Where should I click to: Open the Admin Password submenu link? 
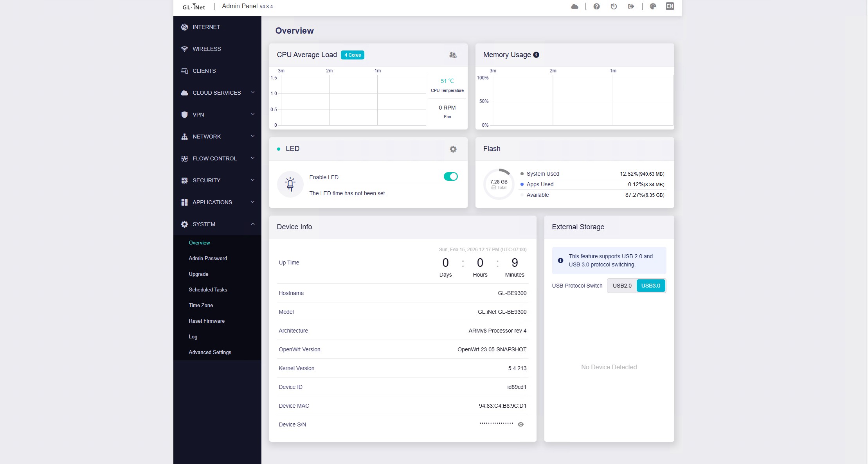(x=208, y=258)
